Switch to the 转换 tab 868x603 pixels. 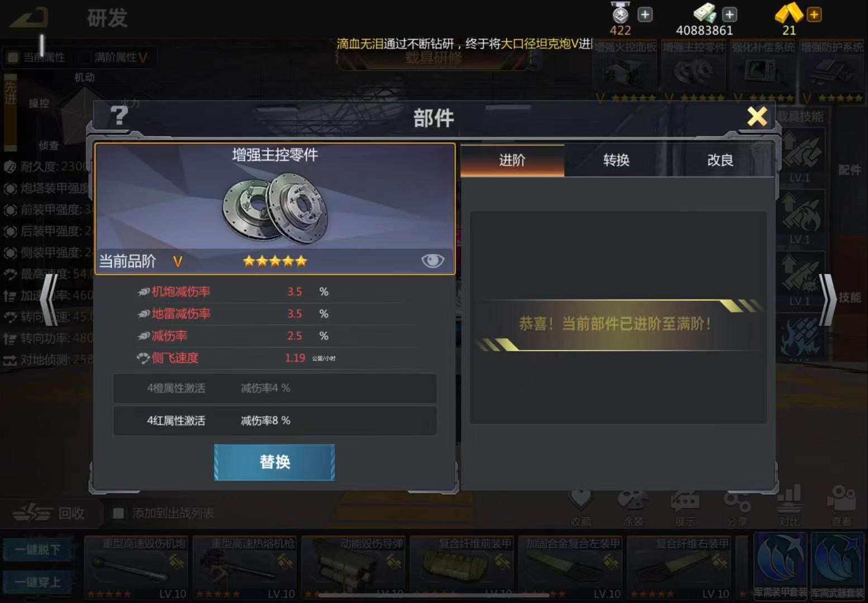tap(616, 160)
